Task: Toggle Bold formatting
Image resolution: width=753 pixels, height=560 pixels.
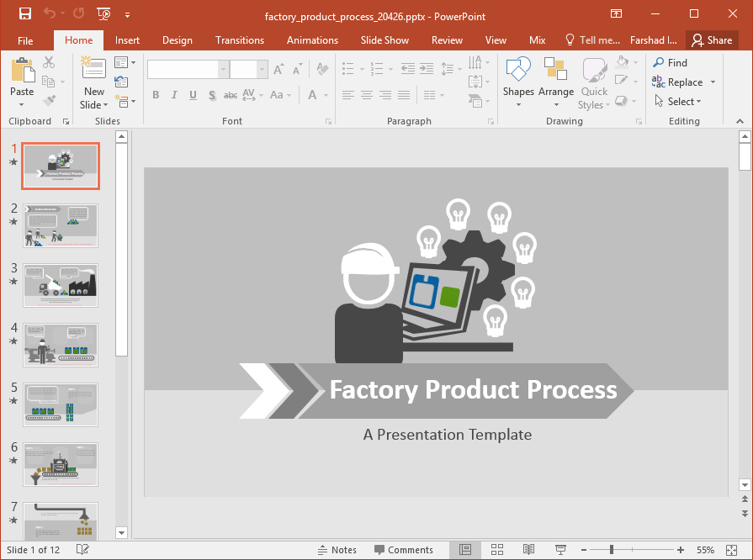Action: coord(156,96)
